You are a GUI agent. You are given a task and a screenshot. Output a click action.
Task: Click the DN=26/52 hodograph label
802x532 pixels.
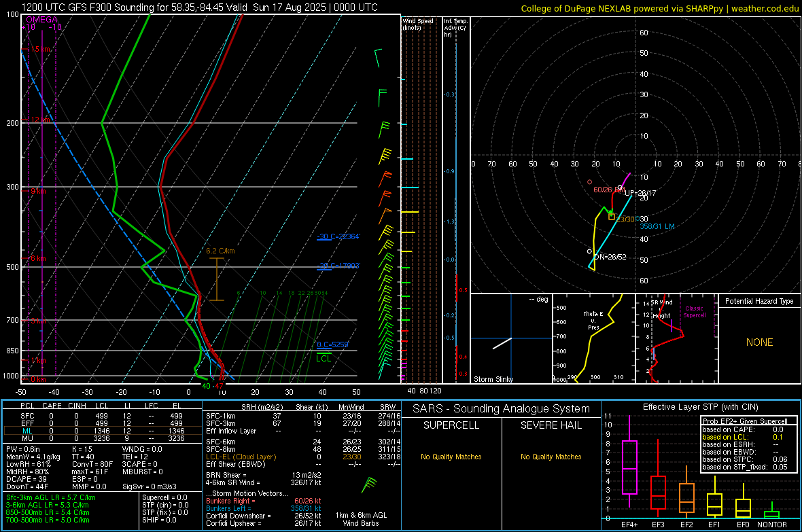610,257
